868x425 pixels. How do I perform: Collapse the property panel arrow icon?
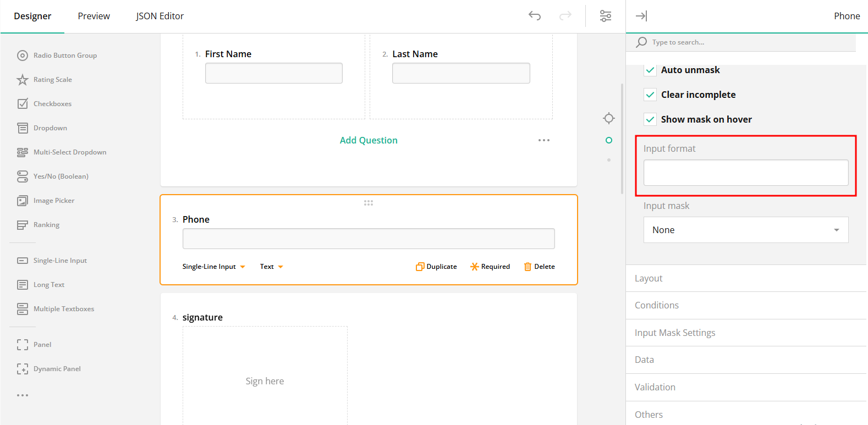coord(641,16)
